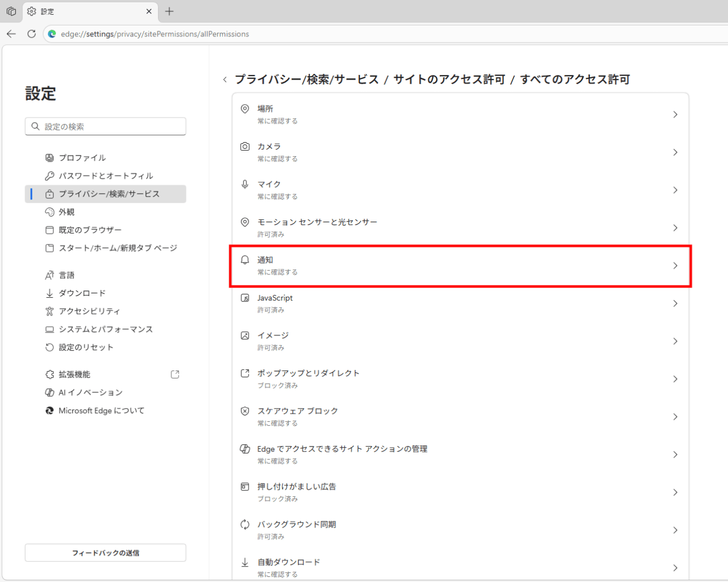The image size is (728, 582).
Task: Expand the ポップアップとリダイレクト chevron
Action: tap(675, 379)
